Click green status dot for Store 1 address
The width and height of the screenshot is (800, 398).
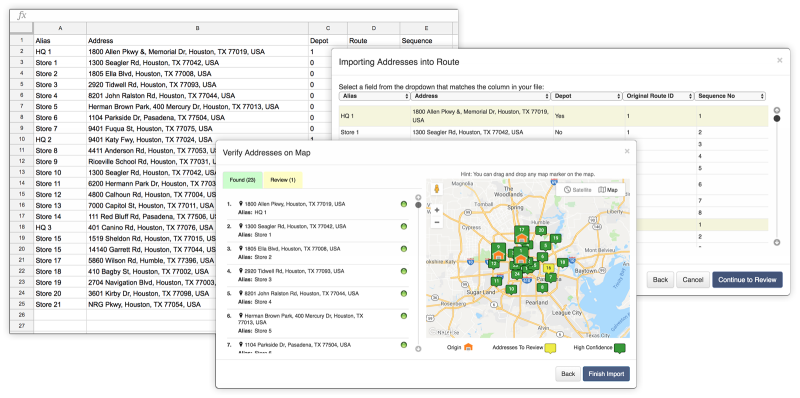(404, 227)
